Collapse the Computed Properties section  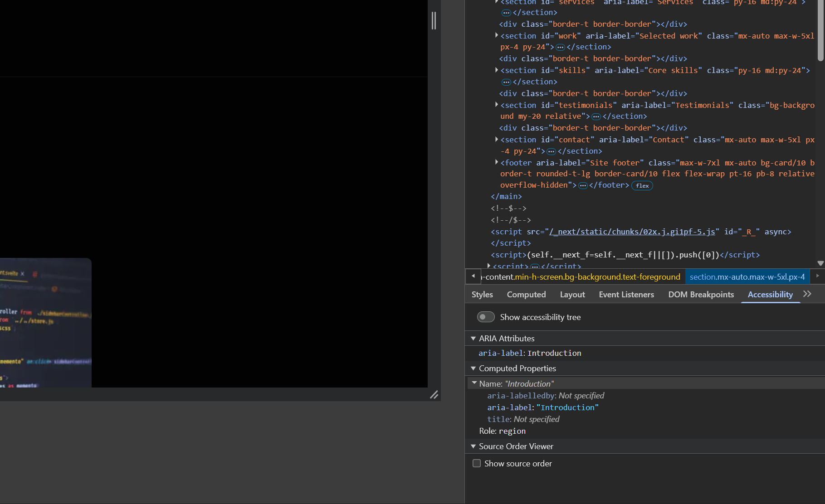[x=473, y=368]
